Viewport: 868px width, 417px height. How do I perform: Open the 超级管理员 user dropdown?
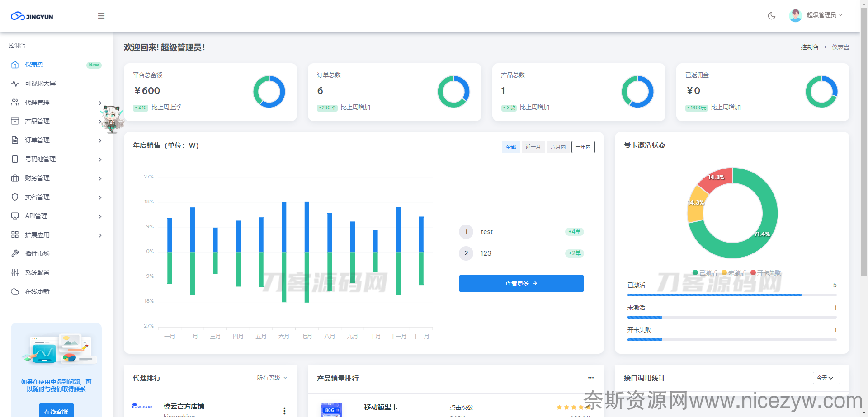click(x=816, y=15)
